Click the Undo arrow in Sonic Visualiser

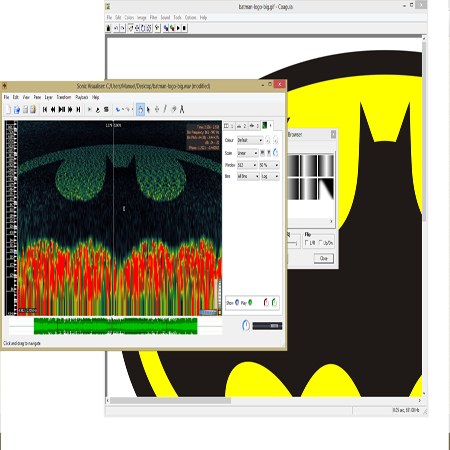click(118, 109)
